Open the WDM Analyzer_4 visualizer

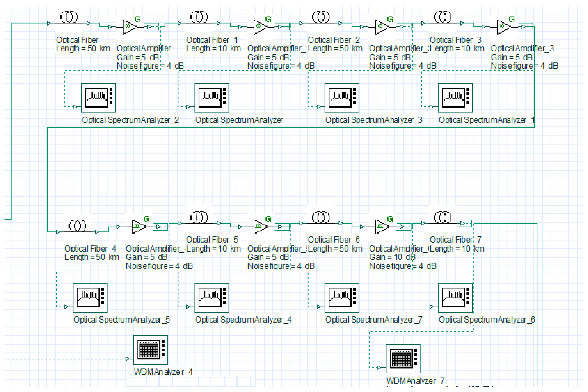(150, 350)
